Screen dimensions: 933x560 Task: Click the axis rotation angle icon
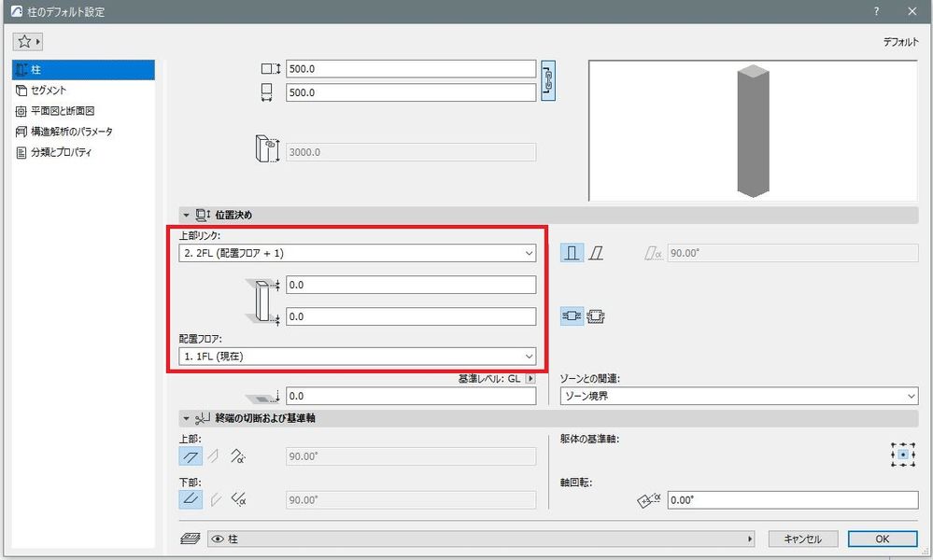pos(648,500)
